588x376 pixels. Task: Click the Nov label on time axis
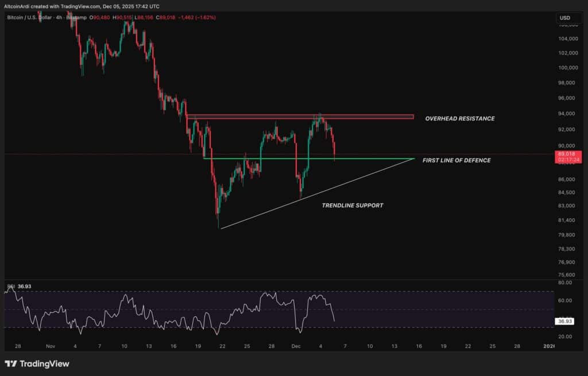tap(51, 346)
